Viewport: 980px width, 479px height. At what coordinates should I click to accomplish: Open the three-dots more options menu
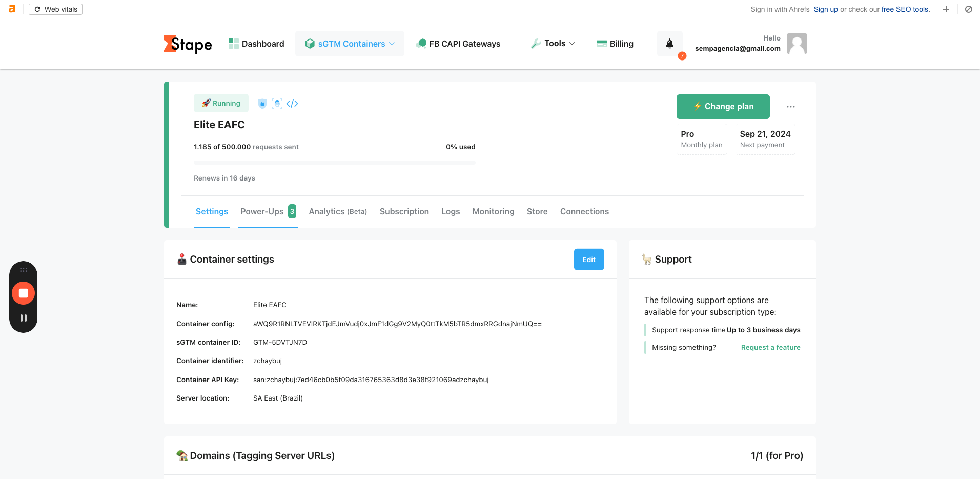(791, 107)
